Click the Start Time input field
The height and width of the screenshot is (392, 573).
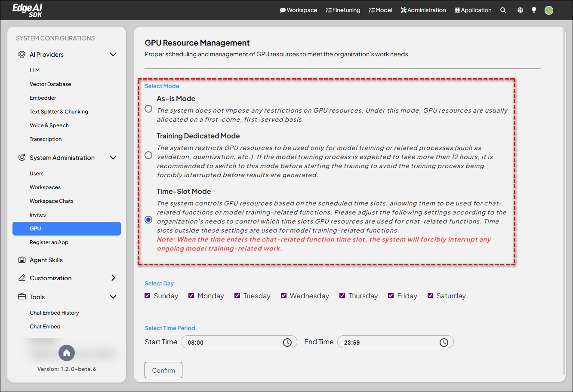[x=232, y=343]
